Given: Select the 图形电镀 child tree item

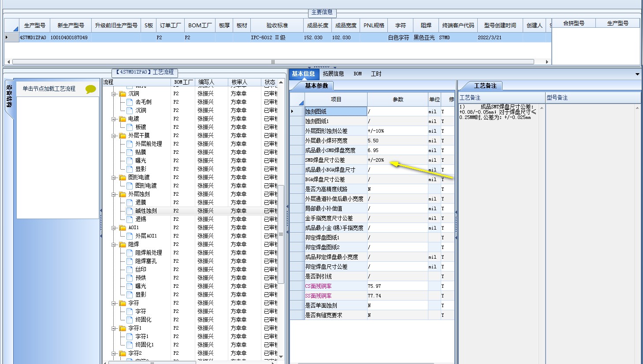Looking at the screenshot, I should point(146,186).
